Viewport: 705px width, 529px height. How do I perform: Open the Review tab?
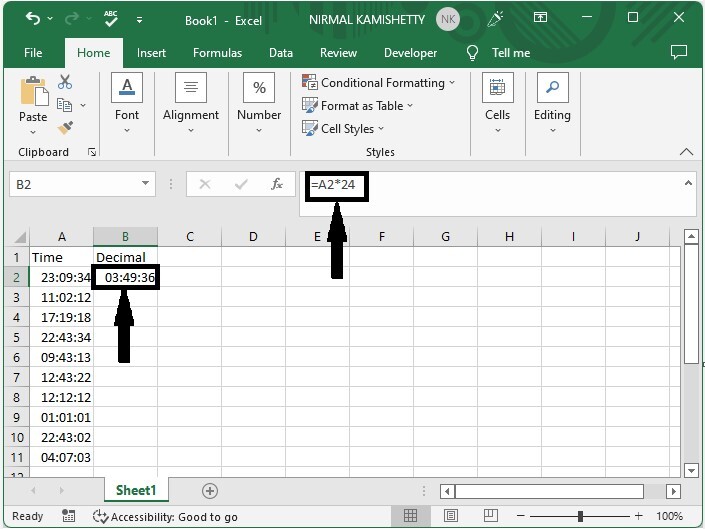339,53
